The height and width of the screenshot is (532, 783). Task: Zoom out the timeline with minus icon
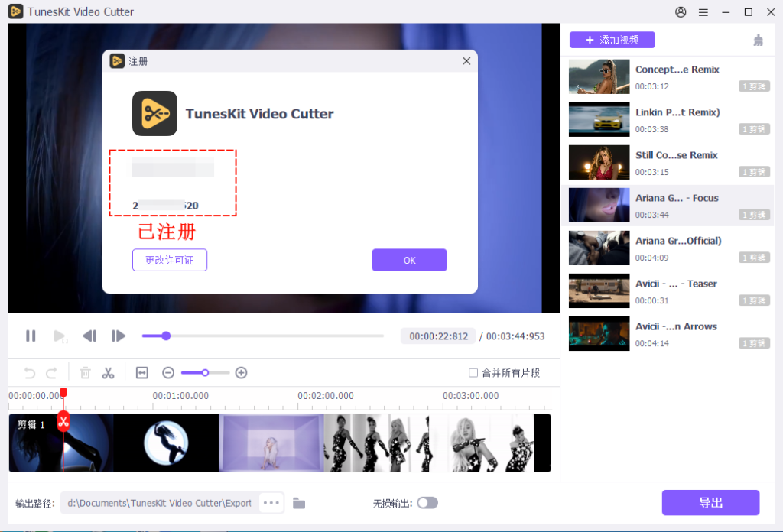point(168,373)
